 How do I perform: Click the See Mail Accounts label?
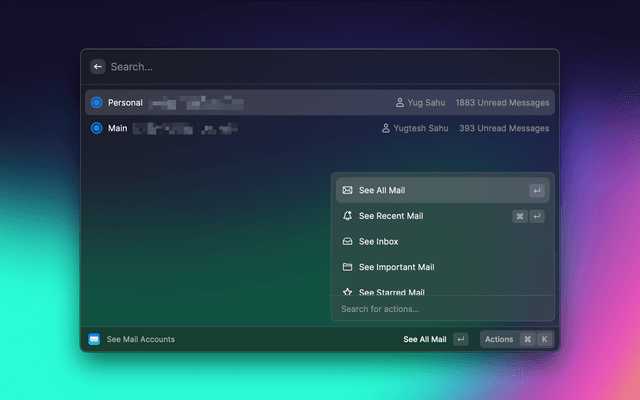point(140,339)
